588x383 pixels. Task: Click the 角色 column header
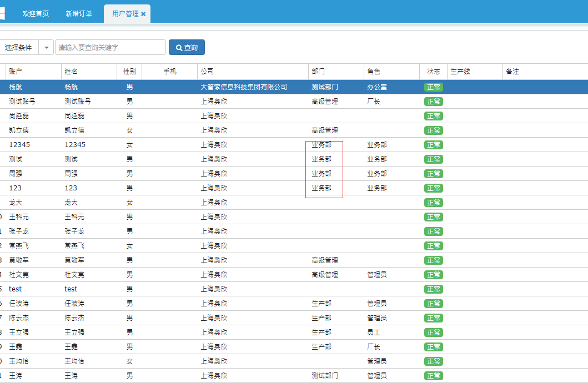click(391, 72)
